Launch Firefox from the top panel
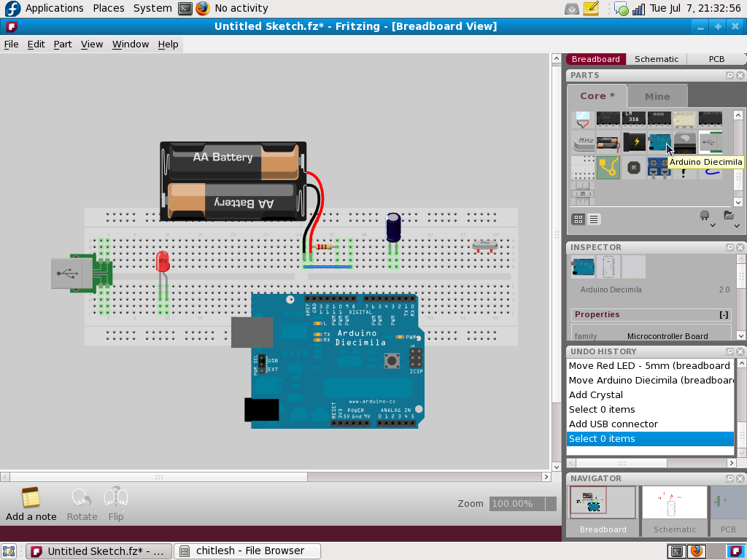This screenshot has height=560, width=747. (x=203, y=8)
